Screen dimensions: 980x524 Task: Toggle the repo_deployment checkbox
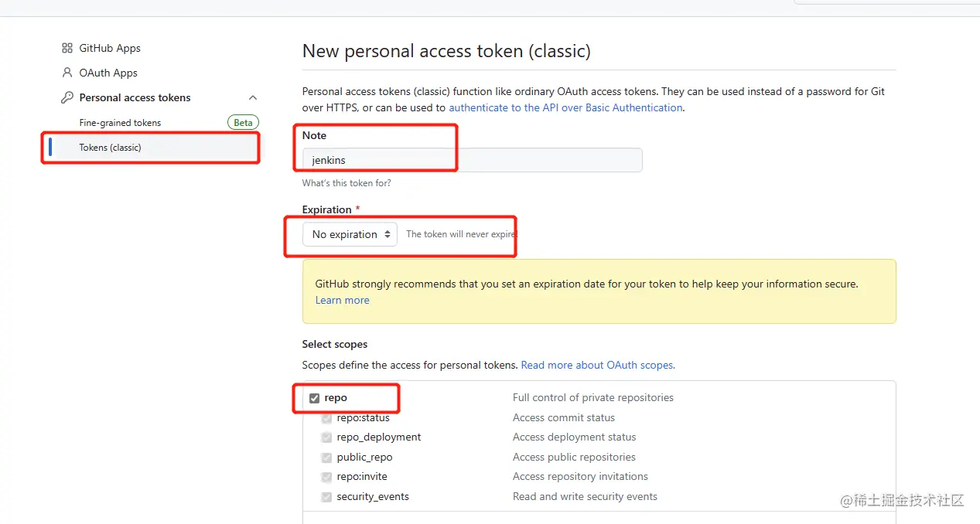tap(326, 437)
